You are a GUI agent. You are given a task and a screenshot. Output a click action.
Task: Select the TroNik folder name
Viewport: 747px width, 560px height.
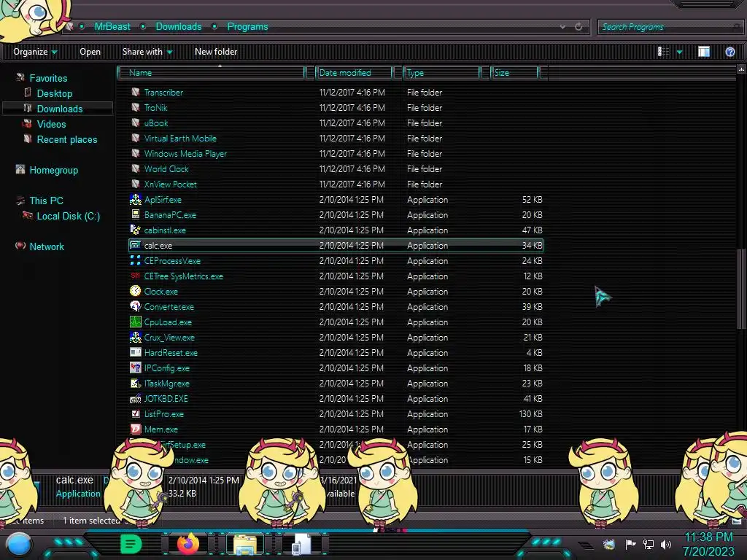[156, 108]
